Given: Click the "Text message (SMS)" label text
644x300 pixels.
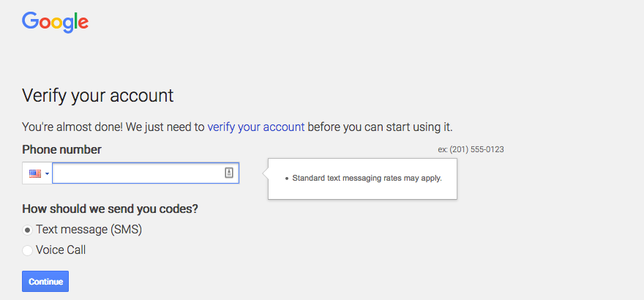Looking at the screenshot, I should pyautogui.click(x=89, y=230).
